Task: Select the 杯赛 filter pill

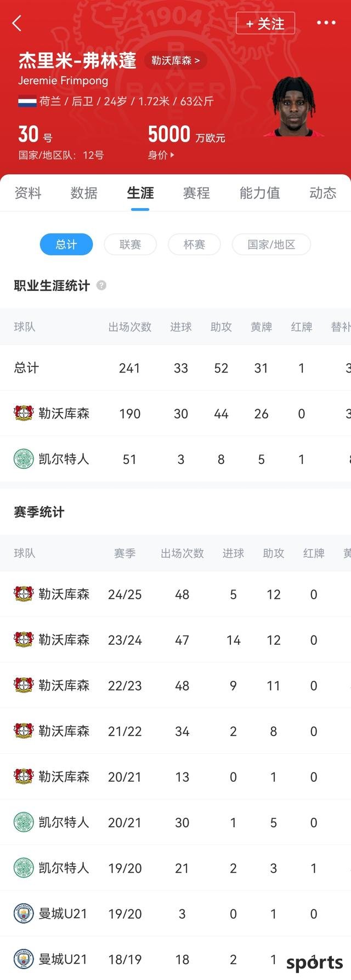Action: pyautogui.click(x=194, y=244)
